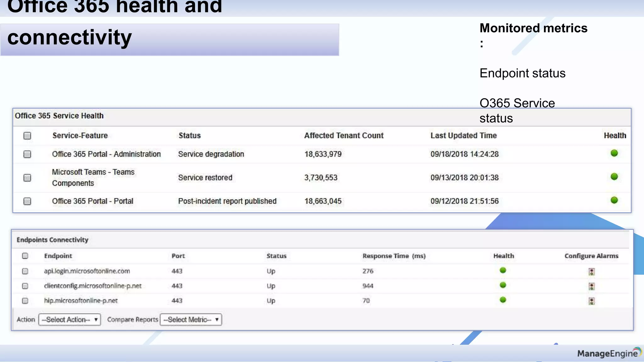The width and height of the screenshot is (644, 362).
Task: Click 'Service restored' status text
Action: tap(205, 178)
